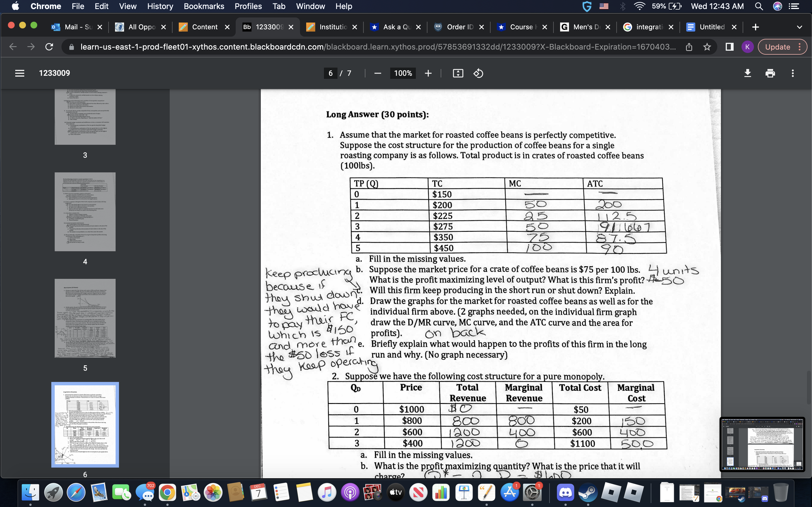Open Discord from the dock

[x=565, y=492]
